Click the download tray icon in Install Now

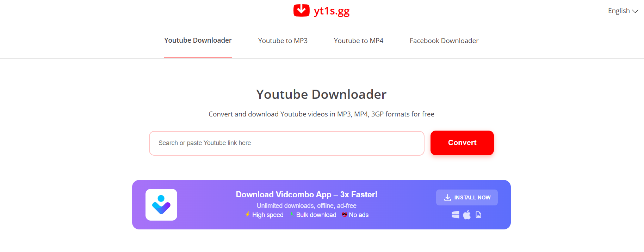447,198
